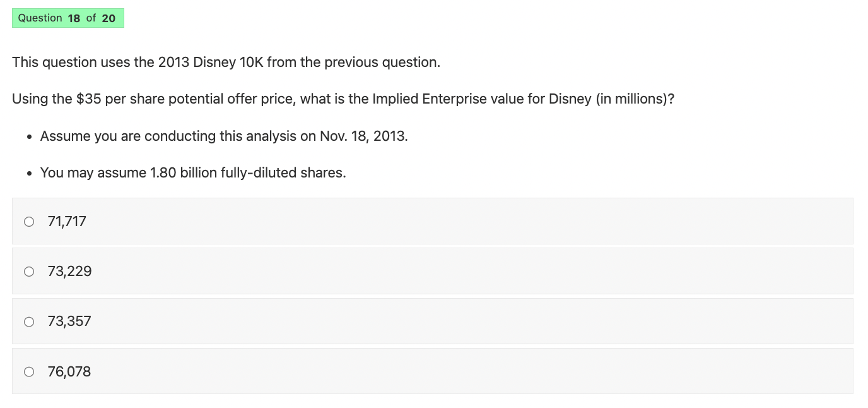Viewport: 868px width, 408px height.
Task: Select the 76,078 answer radio button
Action: point(29,371)
